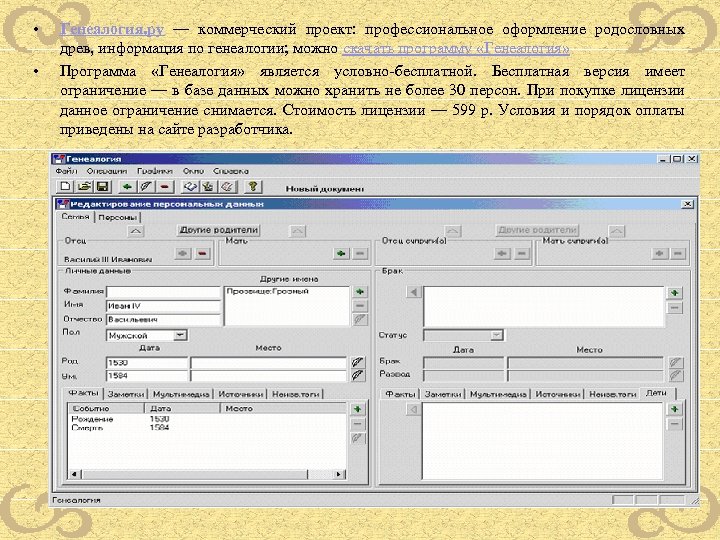Screen dimensions: 720x540
Task: Click the open book toolbar icon
Action: (x=190, y=186)
